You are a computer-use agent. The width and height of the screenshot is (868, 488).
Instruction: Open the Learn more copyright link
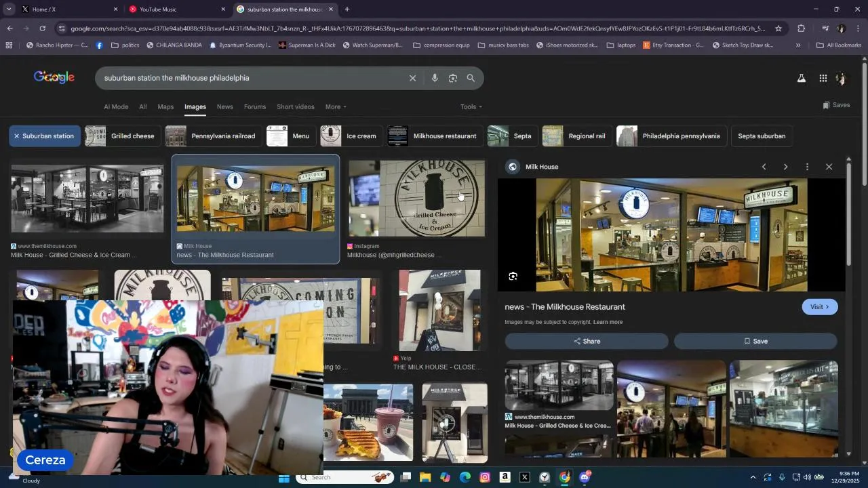click(608, 323)
